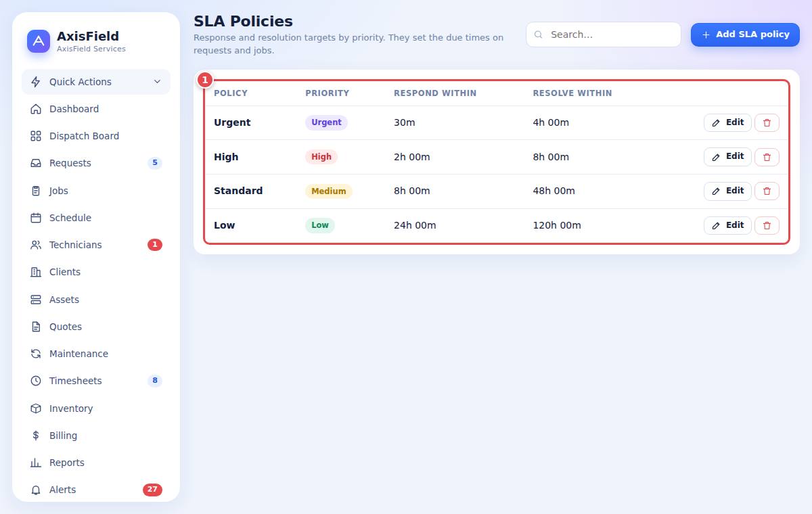
Task: Focus the Search input field
Action: tap(604, 34)
